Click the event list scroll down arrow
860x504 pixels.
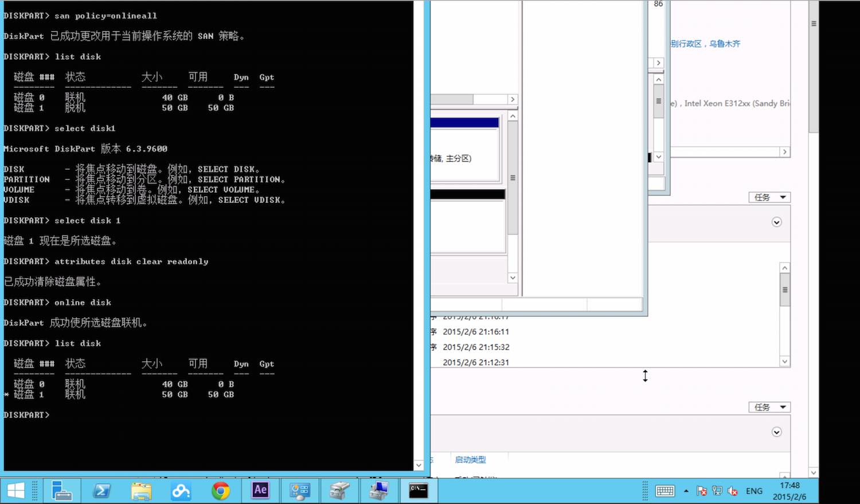point(785,361)
